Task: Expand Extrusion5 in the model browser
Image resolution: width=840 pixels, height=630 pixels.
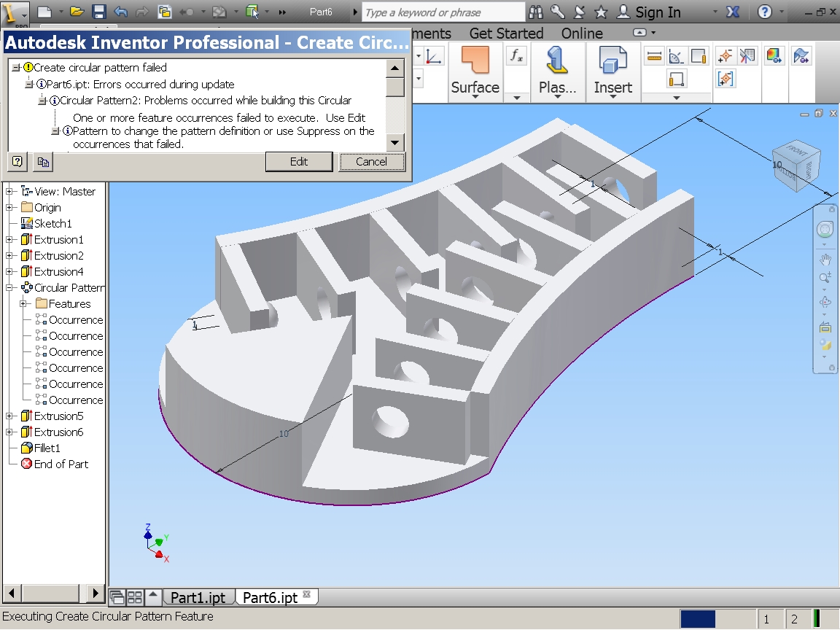Action: click(x=9, y=416)
